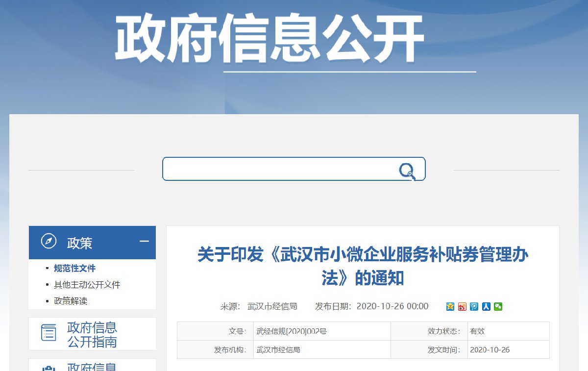
Task: Open 规范性文件 in the sidebar
Action: (x=74, y=269)
